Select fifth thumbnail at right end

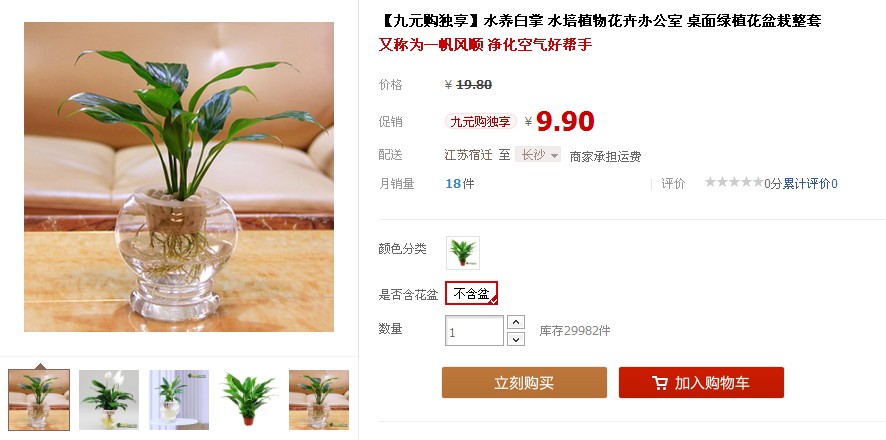pyautogui.click(x=319, y=400)
